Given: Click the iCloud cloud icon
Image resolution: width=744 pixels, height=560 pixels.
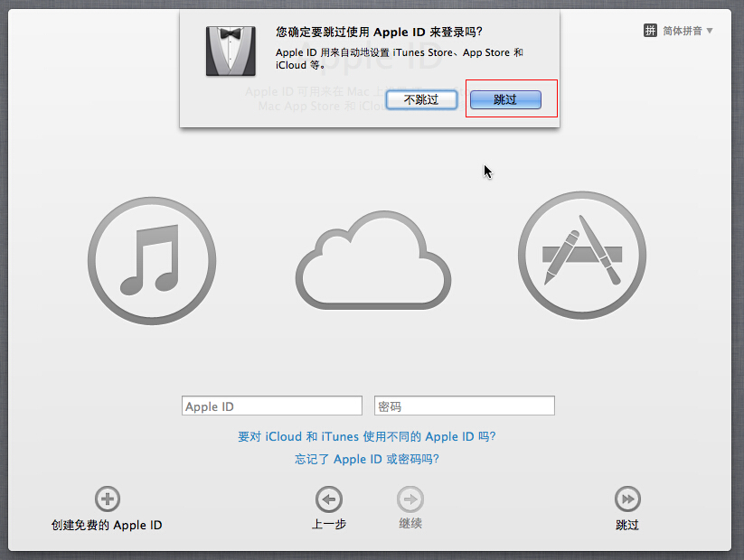Looking at the screenshot, I should [373, 260].
